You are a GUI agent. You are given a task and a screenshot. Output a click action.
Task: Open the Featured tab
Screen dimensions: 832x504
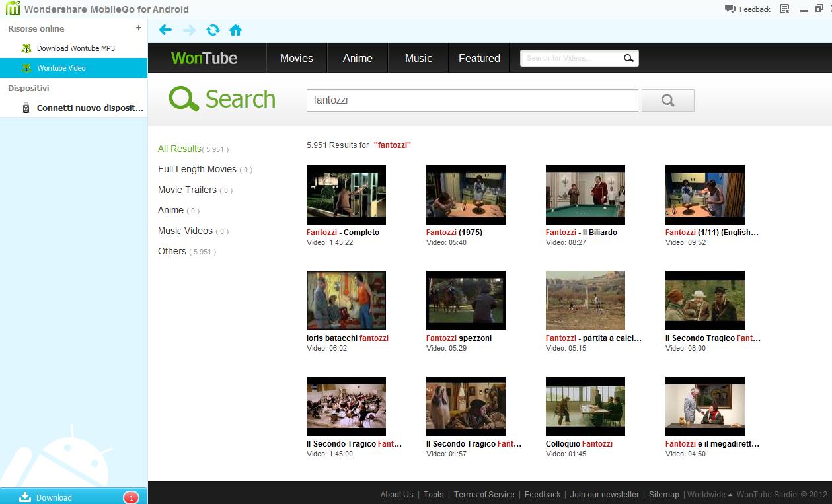click(479, 58)
